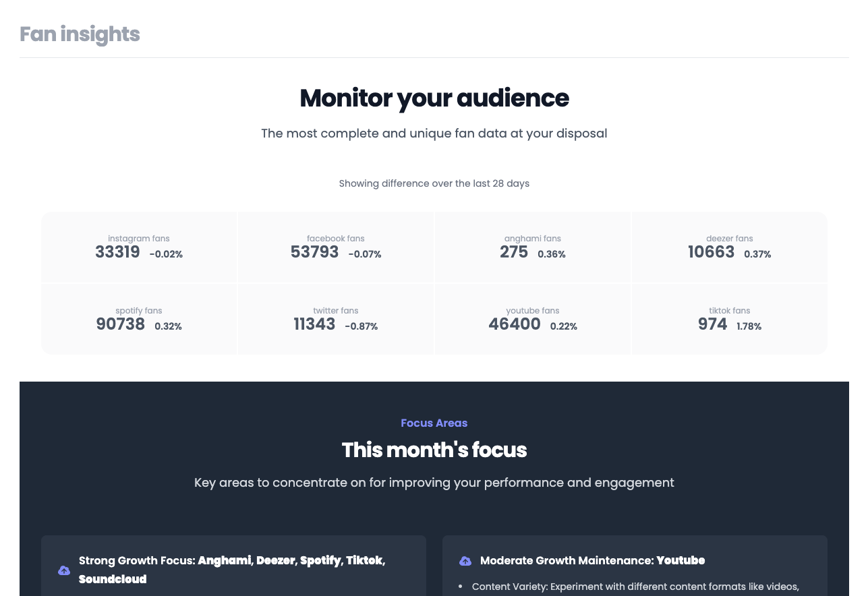868x596 pixels.
Task: Click the -0.87% twitter change value
Action: pyautogui.click(x=361, y=326)
